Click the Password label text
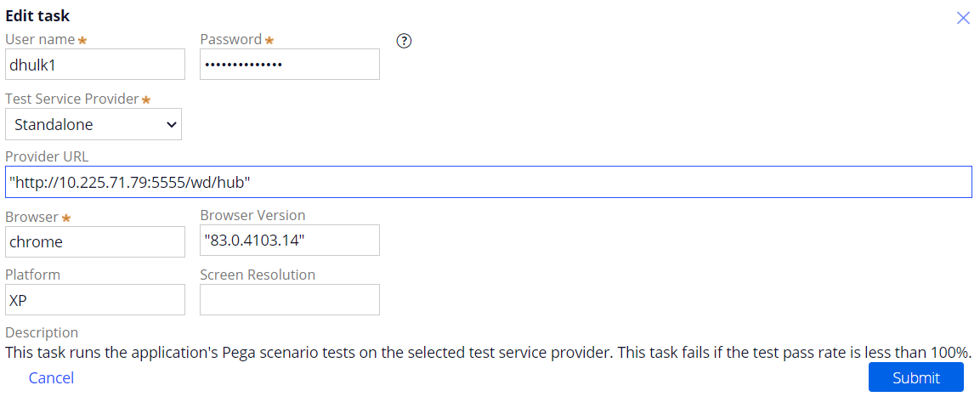 (230, 39)
